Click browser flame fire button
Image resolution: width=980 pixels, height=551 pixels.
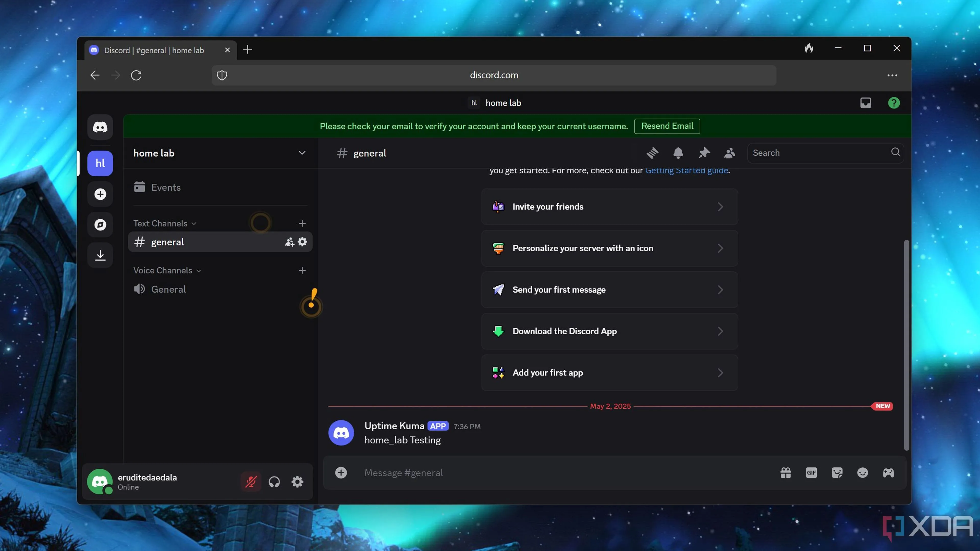pos(809,48)
